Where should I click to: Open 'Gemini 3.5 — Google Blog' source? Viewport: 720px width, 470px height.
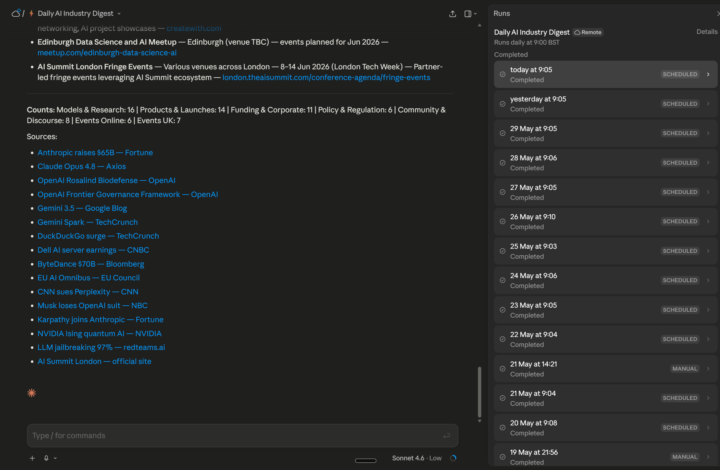[82, 208]
